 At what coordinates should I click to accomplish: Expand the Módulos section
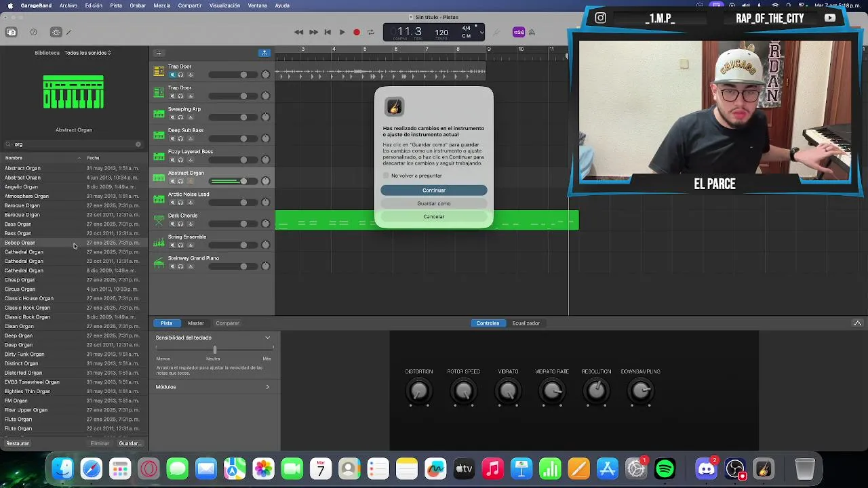click(x=267, y=387)
